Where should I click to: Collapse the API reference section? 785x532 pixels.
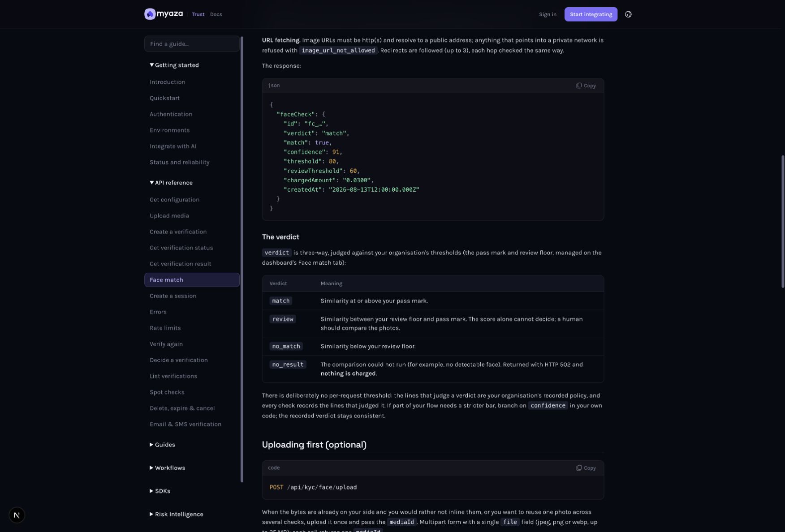(x=171, y=183)
